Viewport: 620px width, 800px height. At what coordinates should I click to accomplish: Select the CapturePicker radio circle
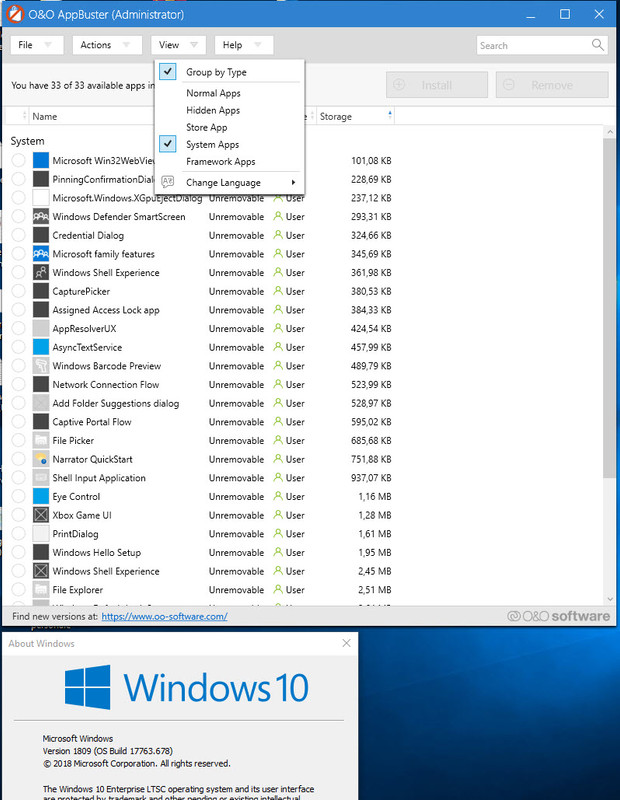click(18, 291)
